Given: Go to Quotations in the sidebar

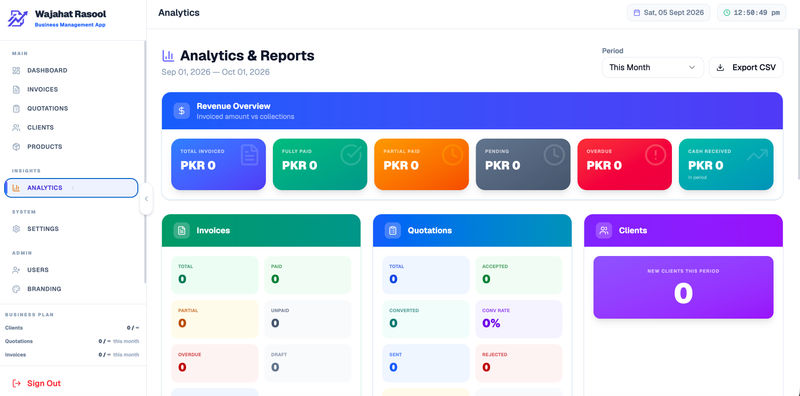Looking at the screenshot, I should (x=71, y=109).
